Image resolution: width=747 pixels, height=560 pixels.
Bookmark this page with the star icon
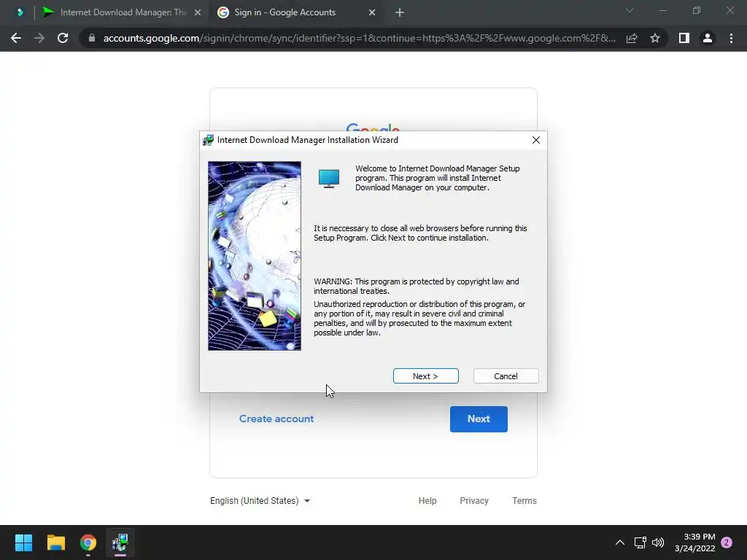point(655,38)
